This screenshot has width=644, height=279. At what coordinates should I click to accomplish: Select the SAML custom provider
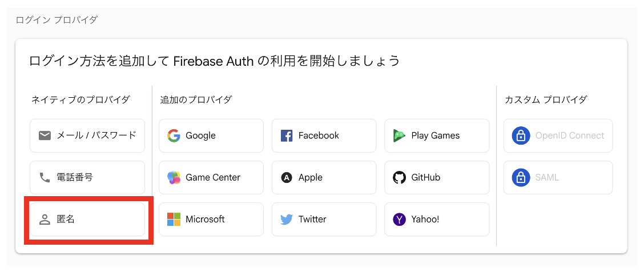(557, 177)
